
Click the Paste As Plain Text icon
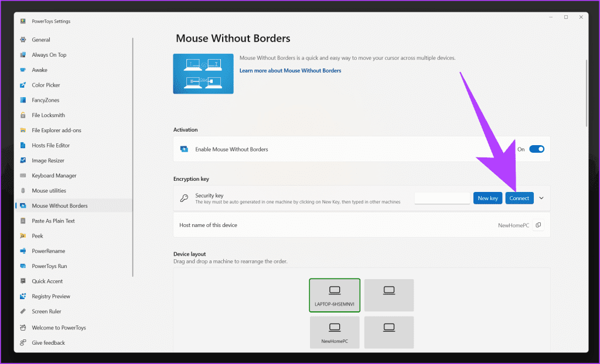coord(23,221)
